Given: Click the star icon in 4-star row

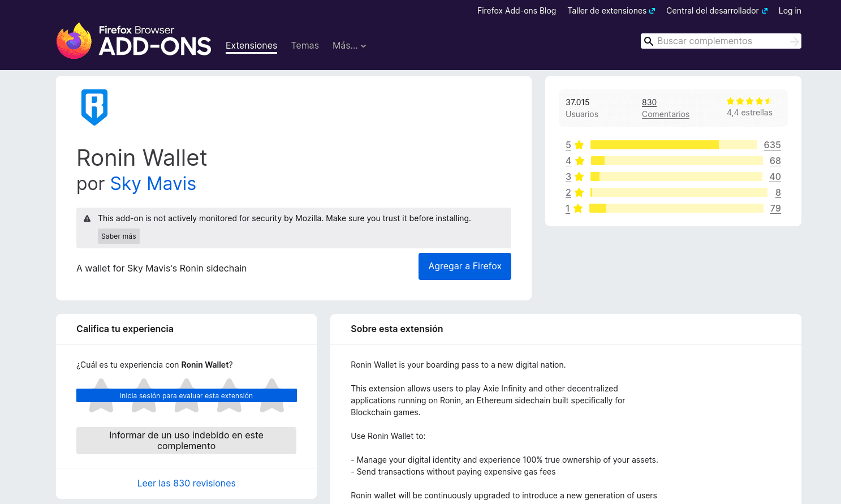Looking at the screenshot, I should point(579,161).
